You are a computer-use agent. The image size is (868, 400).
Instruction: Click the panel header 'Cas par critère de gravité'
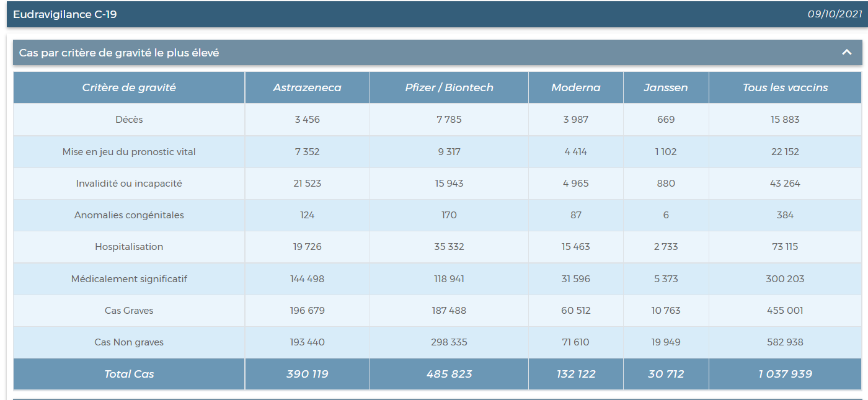click(119, 53)
